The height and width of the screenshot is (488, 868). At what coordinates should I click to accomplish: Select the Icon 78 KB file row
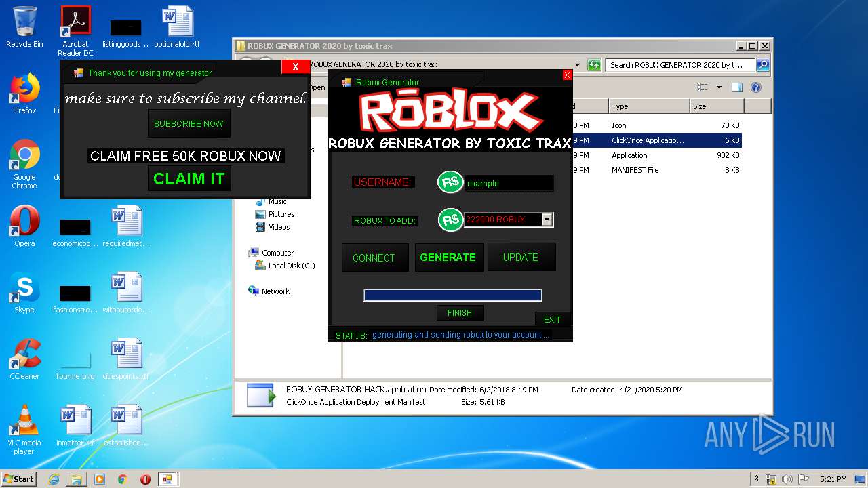tap(656, 125)
